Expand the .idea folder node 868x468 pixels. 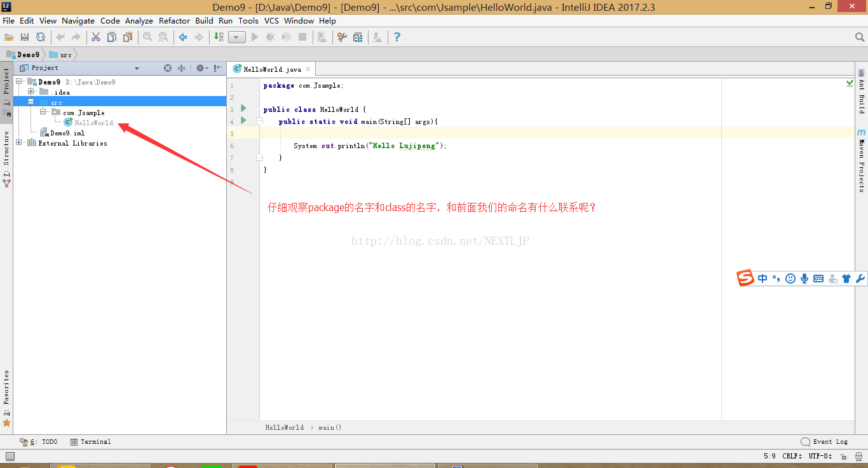tap(31, 92)
